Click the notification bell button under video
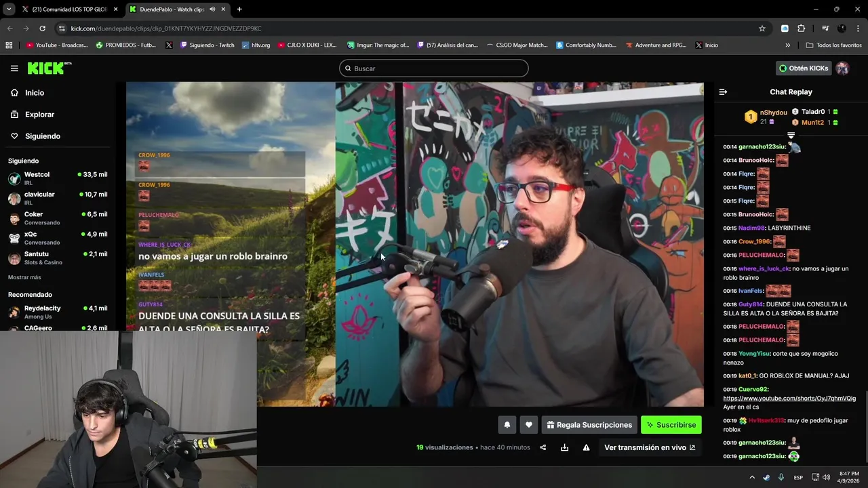 (507, 425)
